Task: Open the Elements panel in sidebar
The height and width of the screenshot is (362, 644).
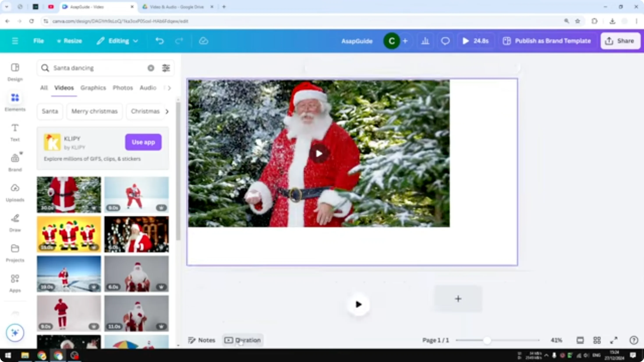Action: click(15, 101)
